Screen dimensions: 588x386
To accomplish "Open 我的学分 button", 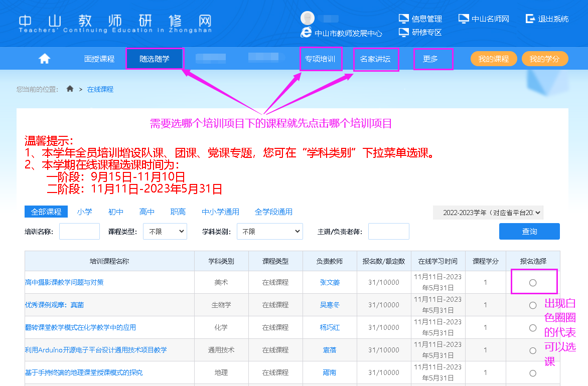I will tap(544, 59).
